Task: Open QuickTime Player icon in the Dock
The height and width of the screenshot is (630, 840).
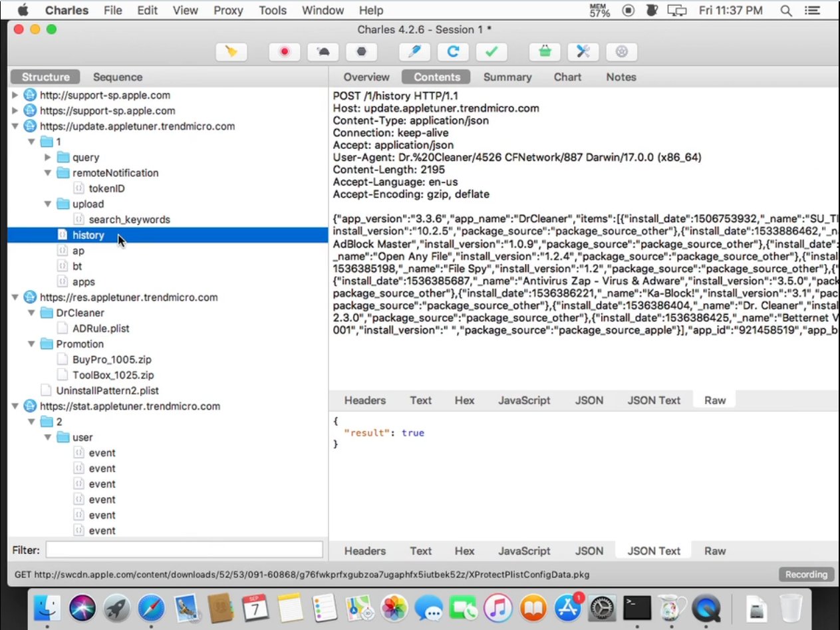Action: pyautogui.click(x=706, y=608)
